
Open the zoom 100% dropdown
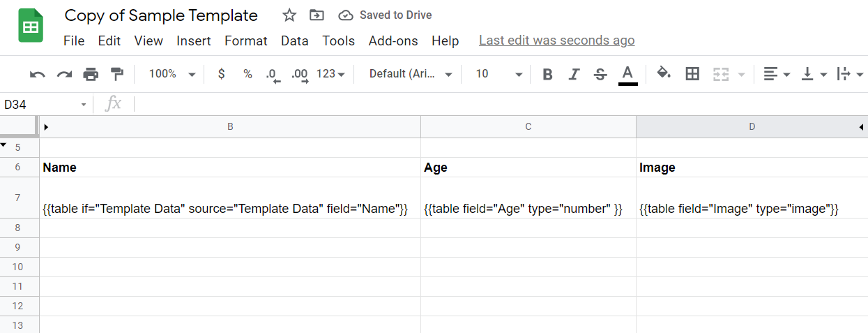click(172, 74)
